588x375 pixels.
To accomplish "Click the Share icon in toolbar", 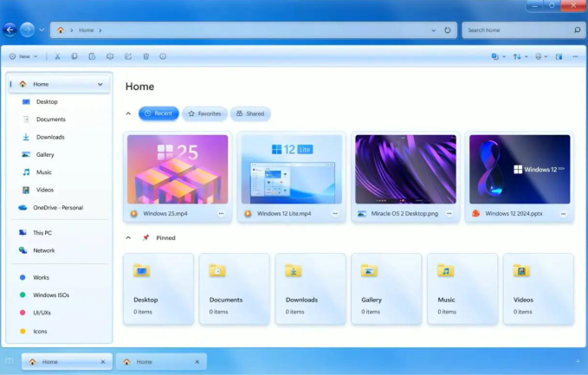I will pos(128,56).
